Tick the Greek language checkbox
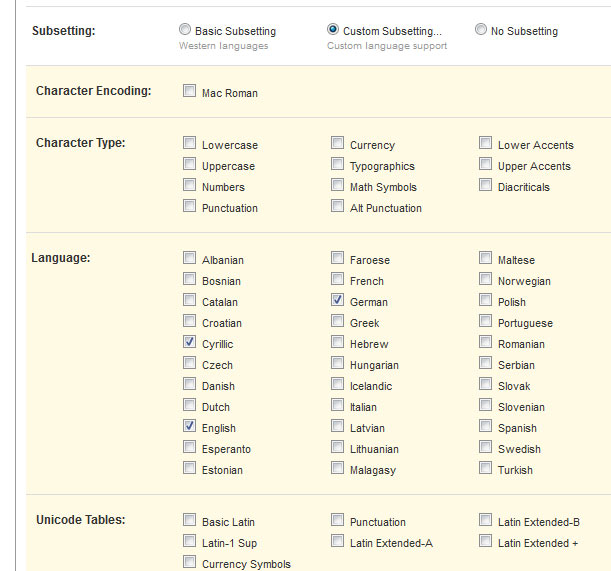This screenshot has width=611, height=571. coord(337,321)
